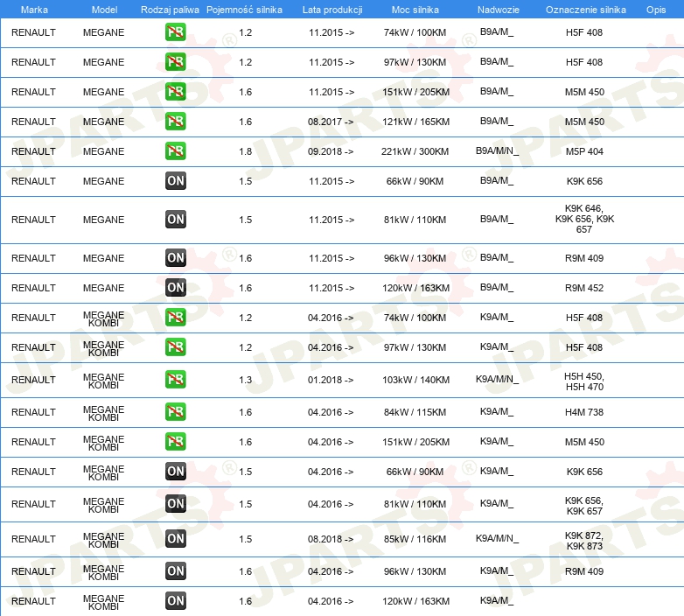684x616 pixels.
Task: Click the 121kW / 165KM power cell
Action: pos(415,122)
